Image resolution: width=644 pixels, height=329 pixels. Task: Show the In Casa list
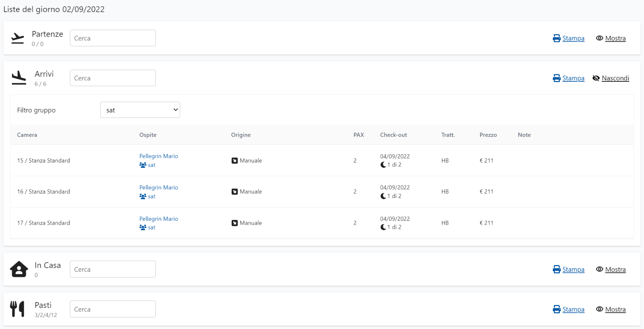click(615, 270)
